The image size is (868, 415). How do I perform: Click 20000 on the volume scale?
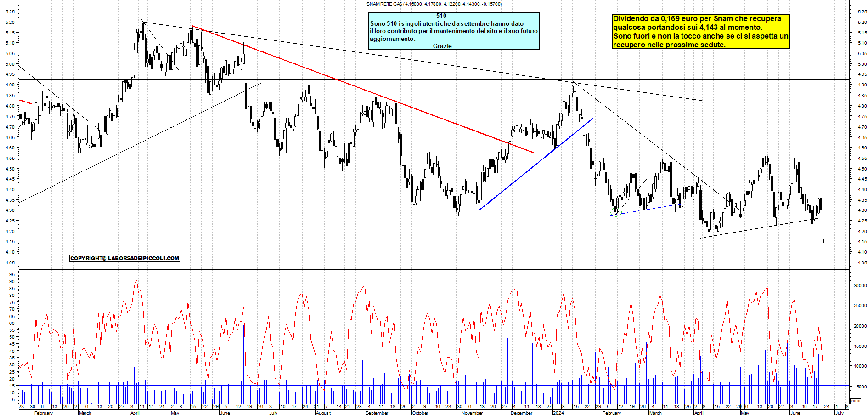[860, 326]
